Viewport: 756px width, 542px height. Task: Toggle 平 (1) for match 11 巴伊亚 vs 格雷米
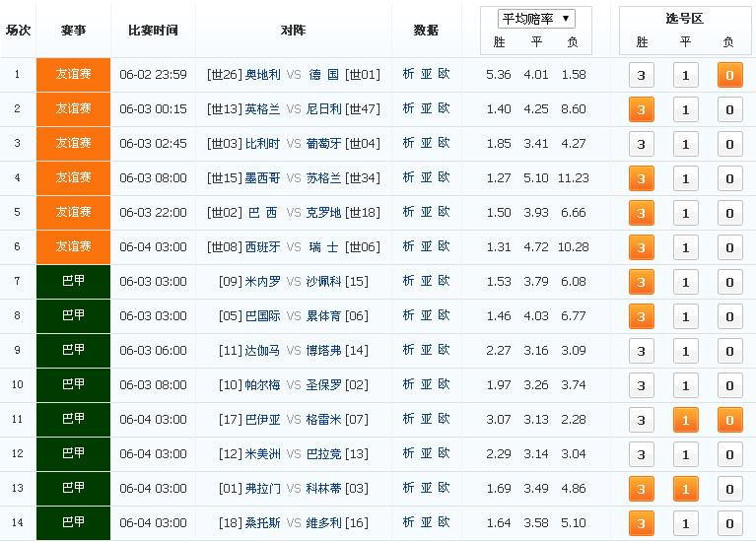tap(686, 420)
